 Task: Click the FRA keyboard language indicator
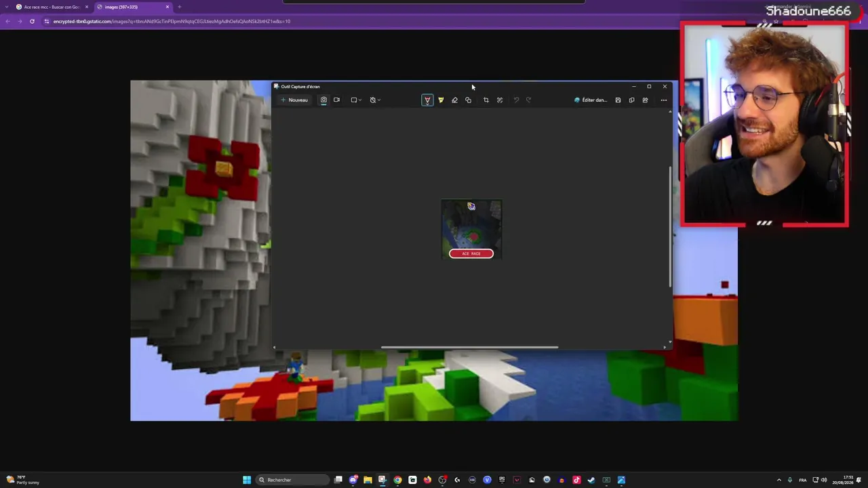pos(803,480)
